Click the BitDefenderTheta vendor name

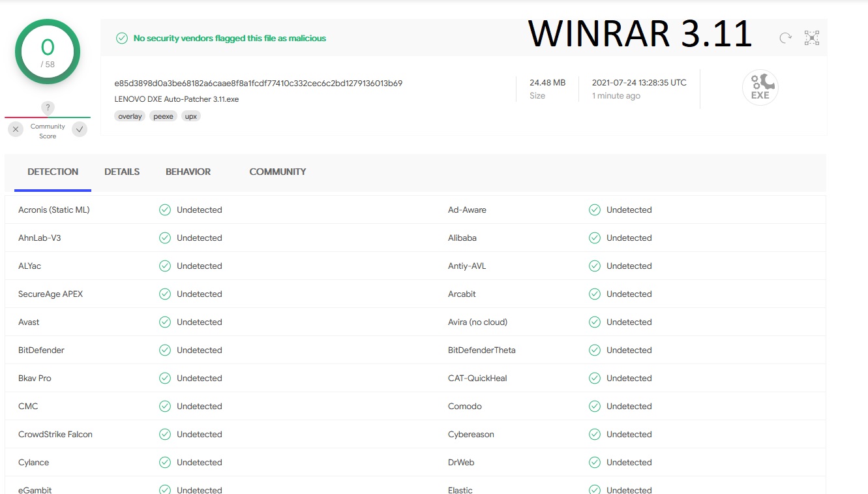click(x=482, y=350)
